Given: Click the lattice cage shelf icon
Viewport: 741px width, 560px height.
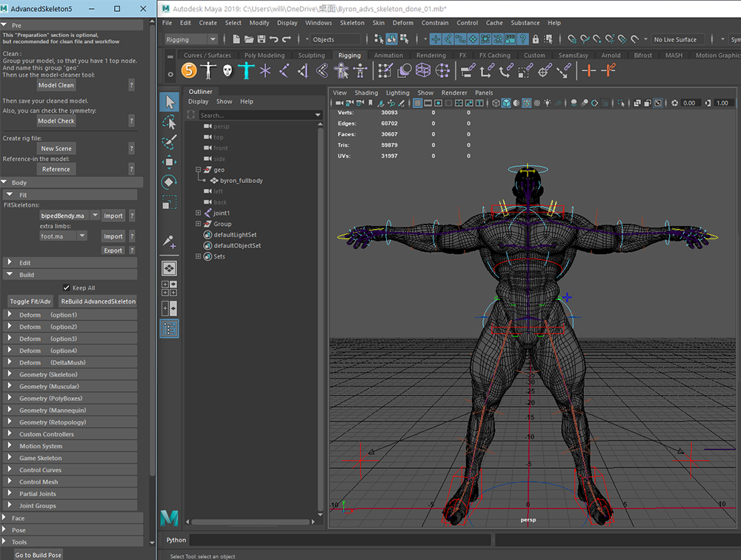Looking at the screenshot, I should (x=423, y=71).
